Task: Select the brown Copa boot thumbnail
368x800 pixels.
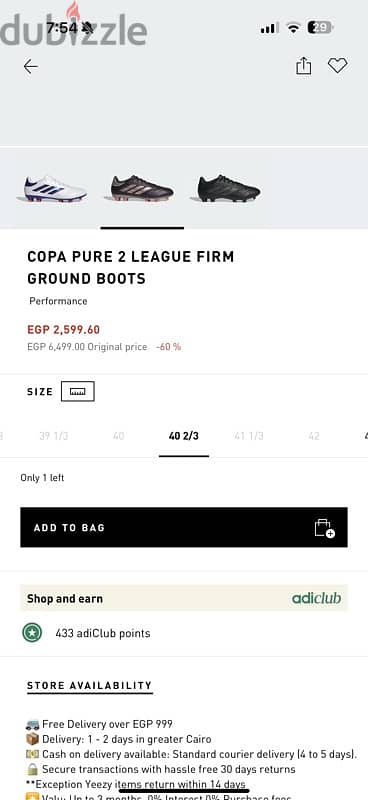Action: [x=142, y=188]
